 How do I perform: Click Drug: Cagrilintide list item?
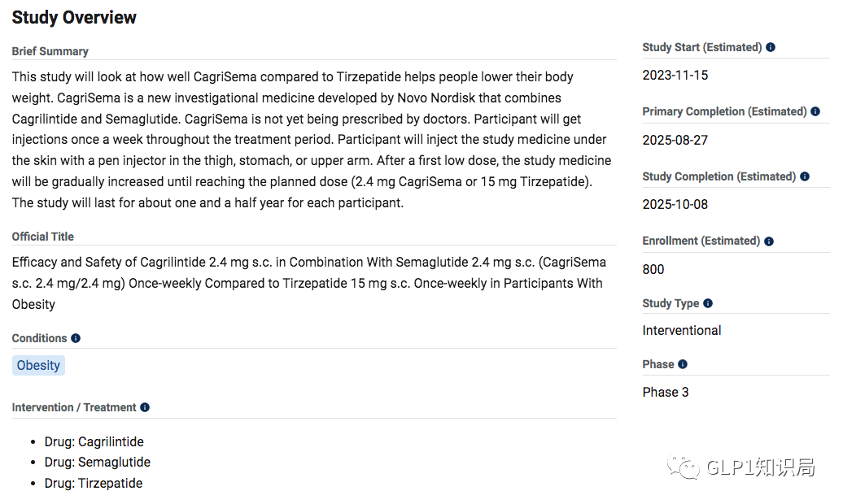click(94, 441)
